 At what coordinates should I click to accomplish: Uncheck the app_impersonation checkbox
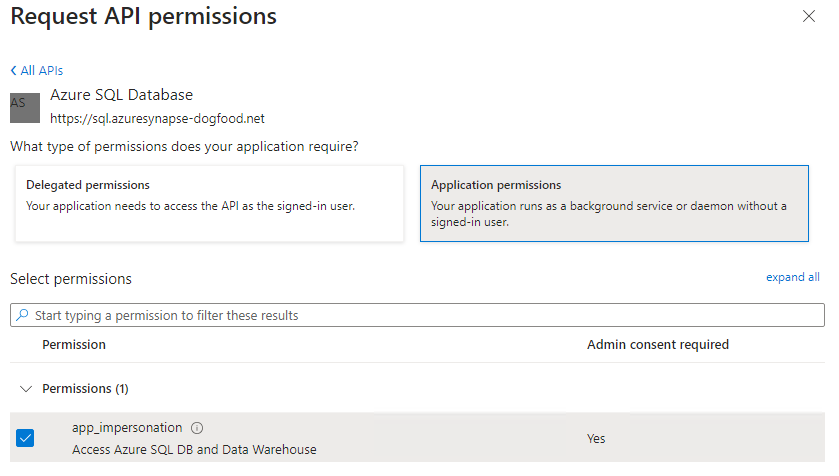tap(25, 438)
